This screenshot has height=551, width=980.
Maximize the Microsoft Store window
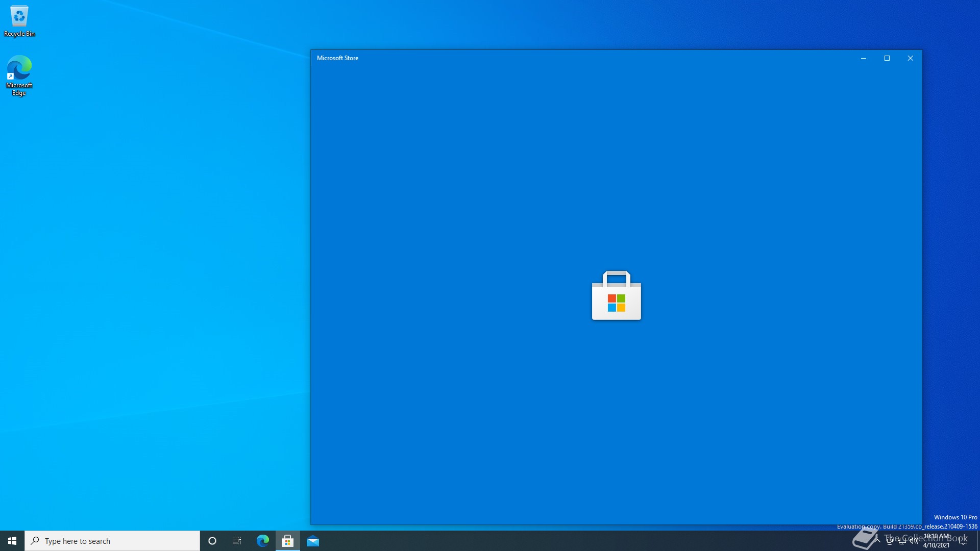click(887, 58)
